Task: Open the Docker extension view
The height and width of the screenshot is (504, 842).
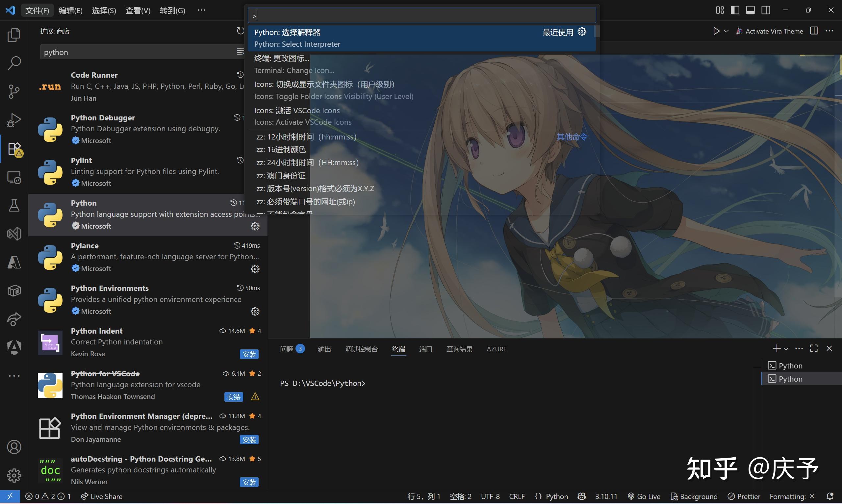Action: click(14, 290)
